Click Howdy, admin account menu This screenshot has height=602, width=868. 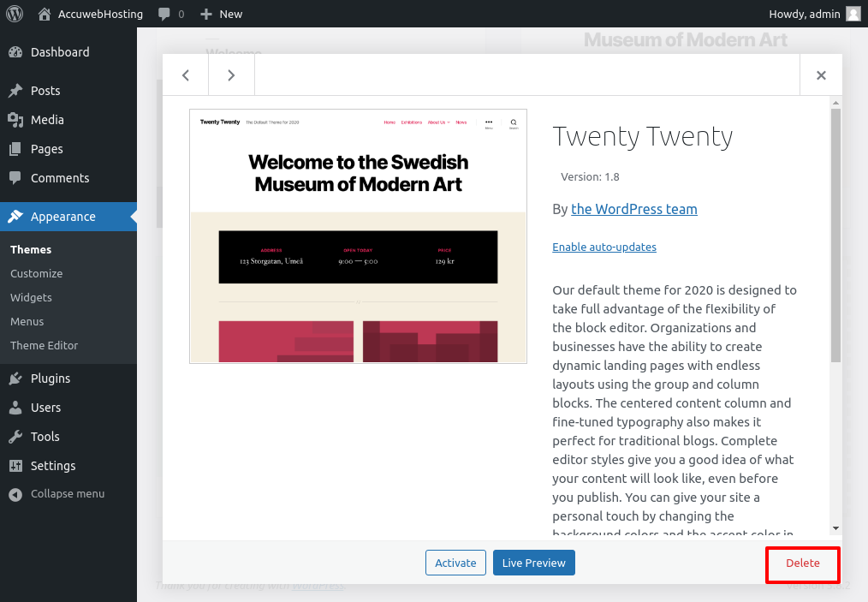[x=805, y=14]
